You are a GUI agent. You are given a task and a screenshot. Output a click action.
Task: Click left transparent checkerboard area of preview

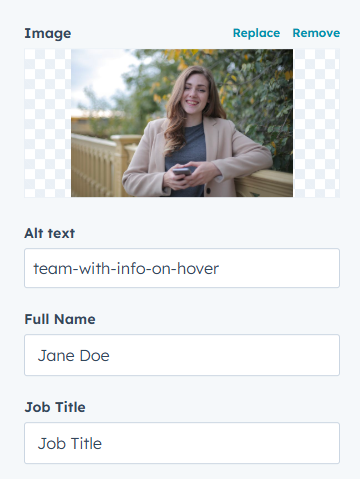point(48,123)
